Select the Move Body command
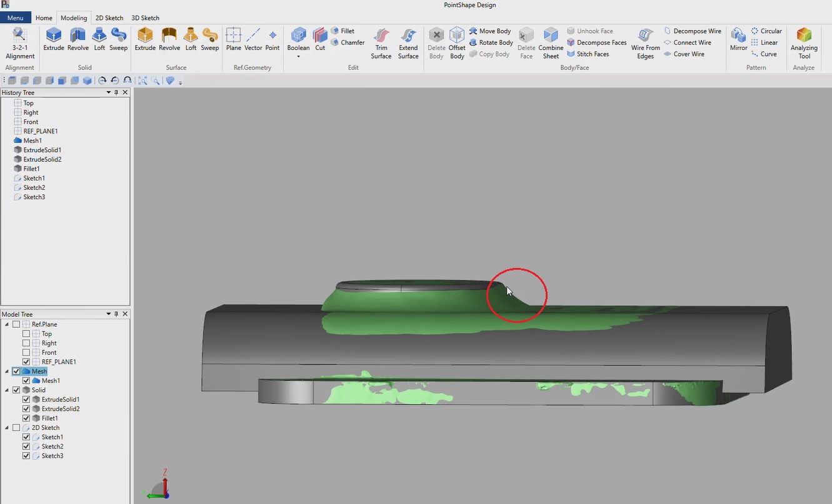The image size is (832, 504). [490, 31]
